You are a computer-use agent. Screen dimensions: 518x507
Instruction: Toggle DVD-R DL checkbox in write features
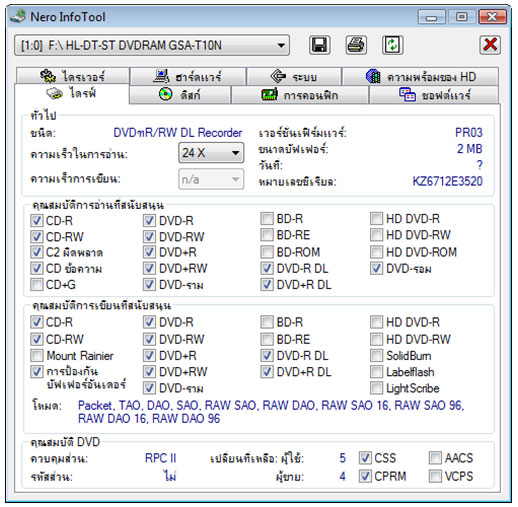pos(267,355)
